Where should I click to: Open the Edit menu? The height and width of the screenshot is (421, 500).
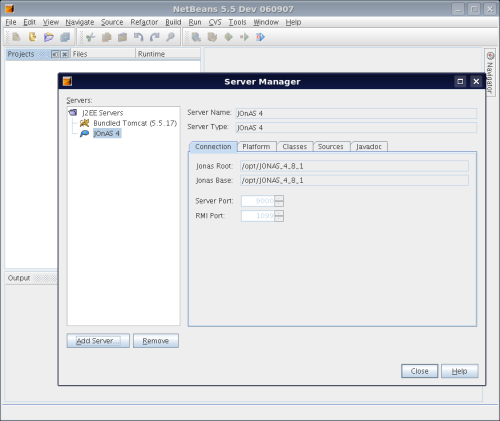(29, 22)
